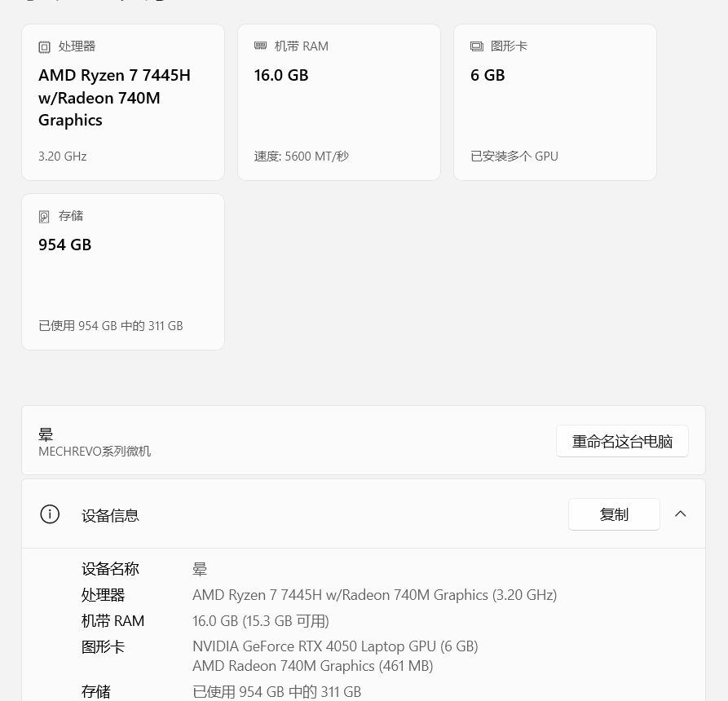This screenshot has height=701, width=728.
Task: Open the 16.0 GB RAM card
Action: 339,102
